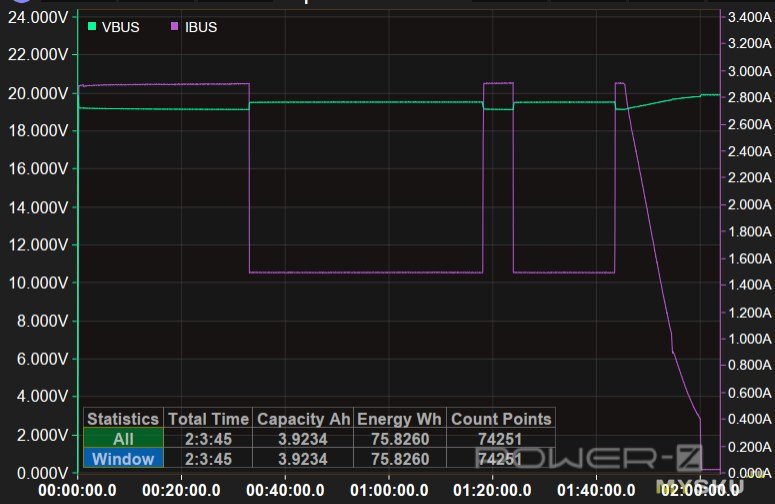
Task: Click the 12.000V voltage axis label
Action: [x=38, y=245]
